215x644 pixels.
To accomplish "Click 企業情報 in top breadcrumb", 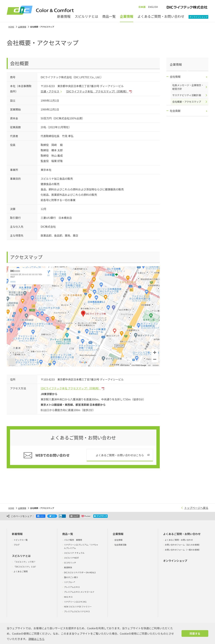I will pyautogui.click(x=22, y=27).
